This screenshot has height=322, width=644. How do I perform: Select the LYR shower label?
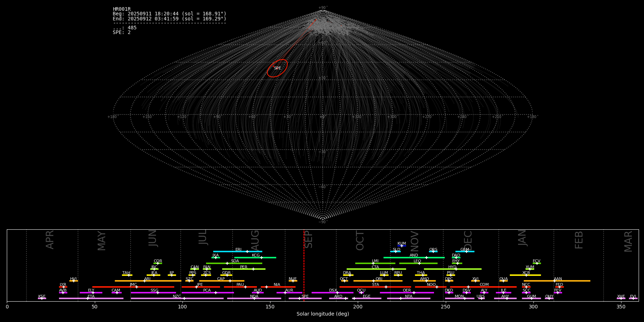63,285
